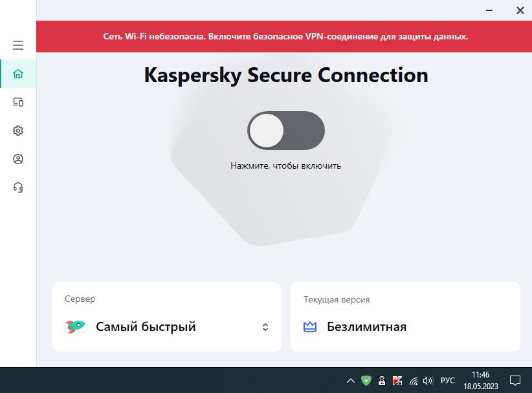Image resolution: width=532 pixels, height=393 pixels.
Task: Select the Самый быстрый server text
Action: coord(146,326)
